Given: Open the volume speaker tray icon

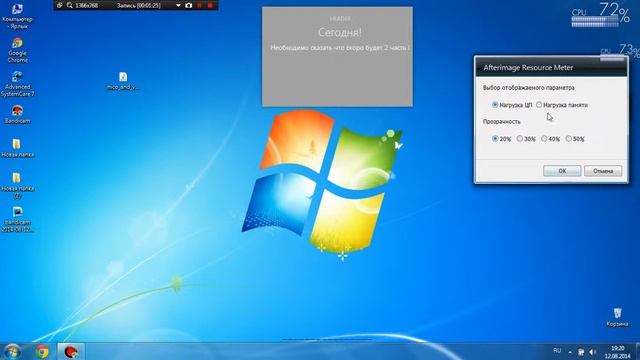Looking at the screenshot, I should [x=592, y=352].
